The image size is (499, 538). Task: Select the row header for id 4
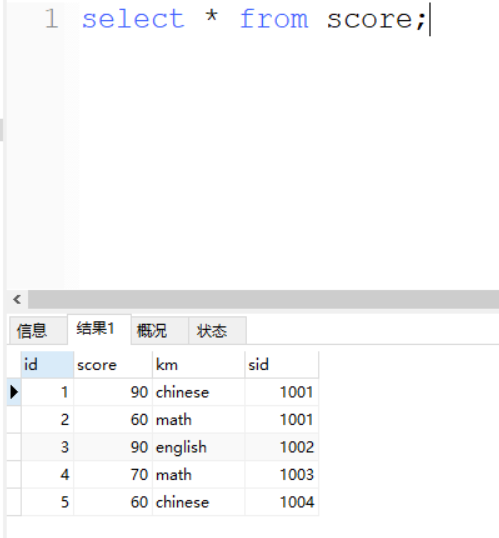[14, 475]
